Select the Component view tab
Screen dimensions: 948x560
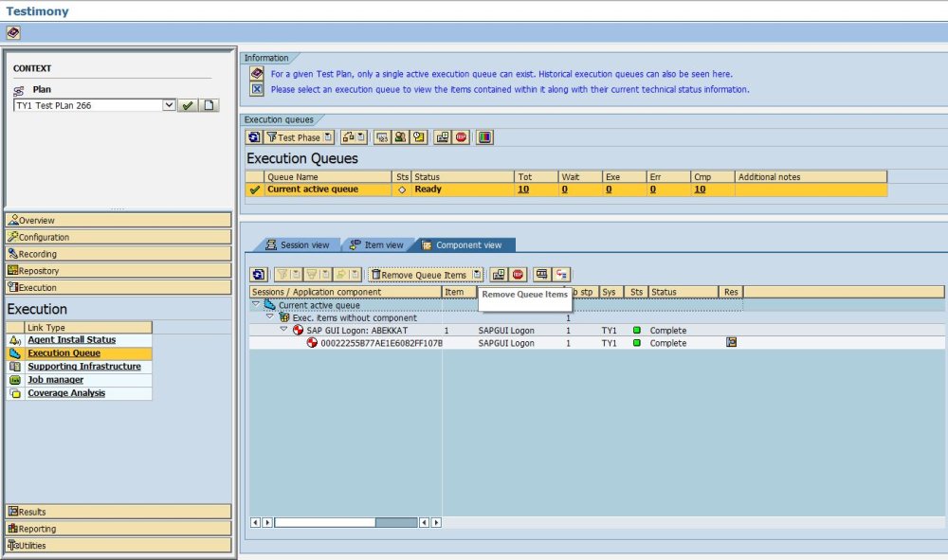tap(463, 245)
